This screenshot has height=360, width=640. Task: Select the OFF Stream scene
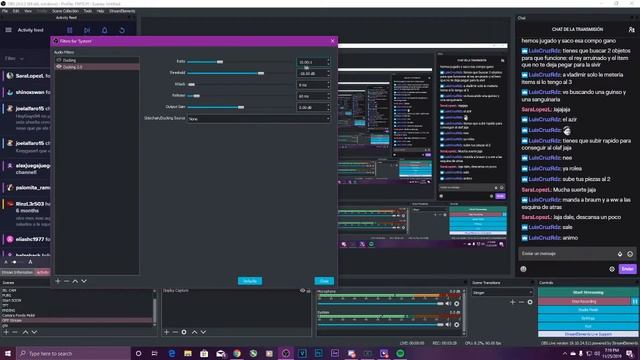77,320
